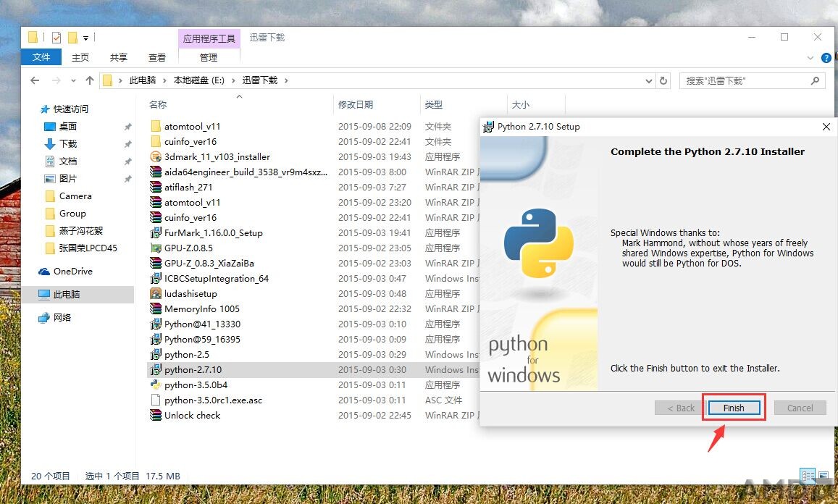The height and width of the screenshot is (504, 838).
Task: Click Cancel in the Python 2.7.10 Setup dialog
Action: point(800,408)
